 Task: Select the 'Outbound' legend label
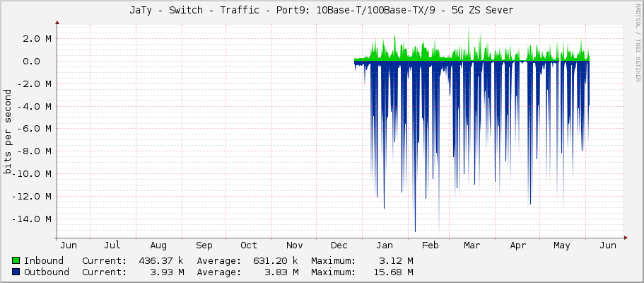click(x=47, y=272)
